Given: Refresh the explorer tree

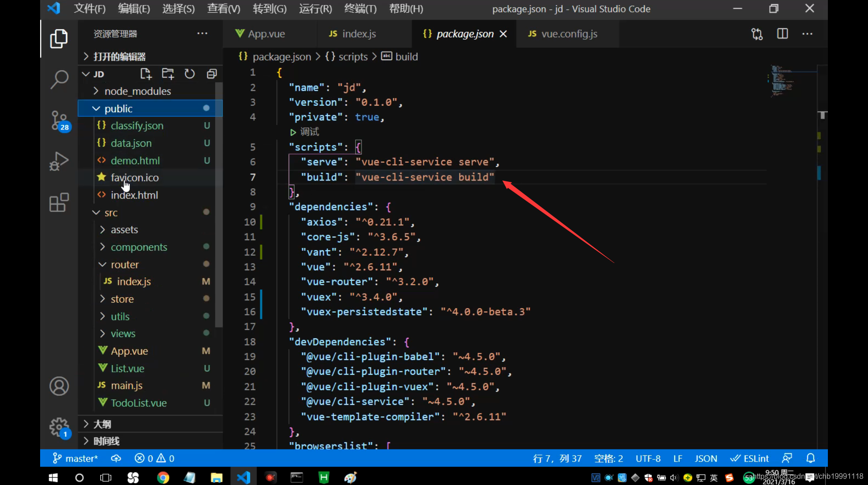Looking at the screenshot, I should pos(190,74).
